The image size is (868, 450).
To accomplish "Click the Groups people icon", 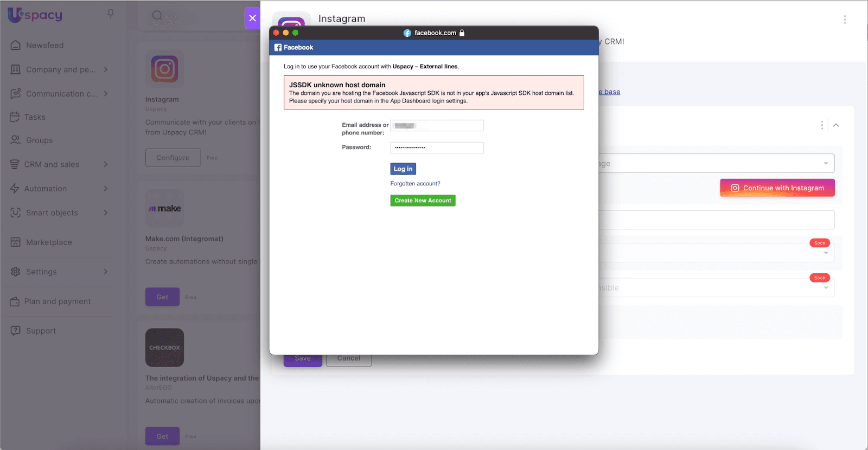I will tap(15, 140).
